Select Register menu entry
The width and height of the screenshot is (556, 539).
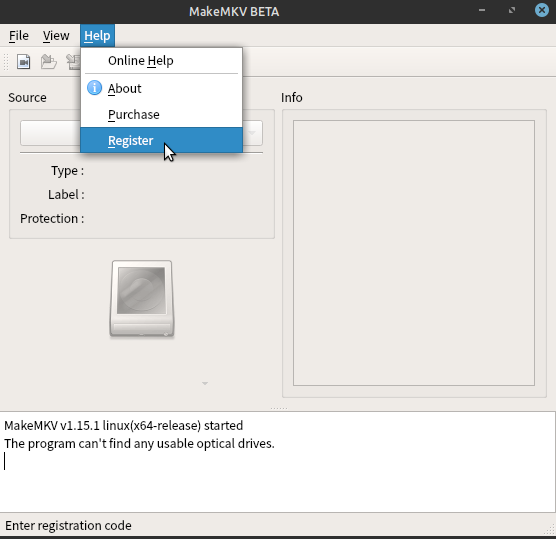161,140
